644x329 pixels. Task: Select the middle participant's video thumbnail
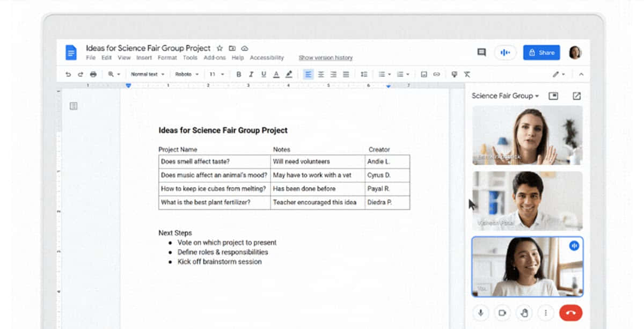pos(527,201)
